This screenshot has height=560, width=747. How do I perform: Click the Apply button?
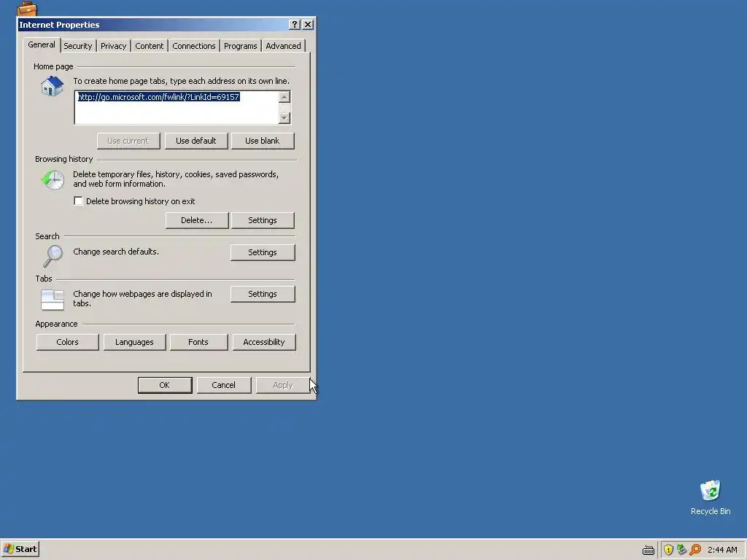(x=283, y=385)
